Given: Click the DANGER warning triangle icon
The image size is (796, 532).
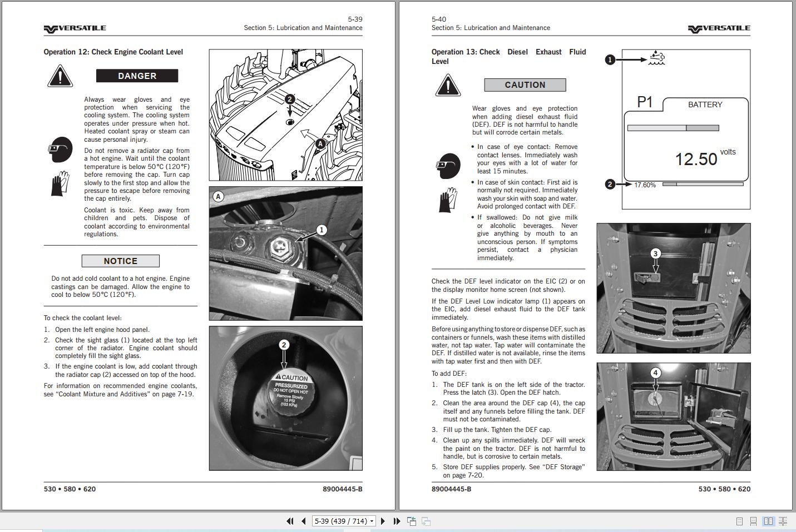Looking at the screenshot, I should [60, 76].
